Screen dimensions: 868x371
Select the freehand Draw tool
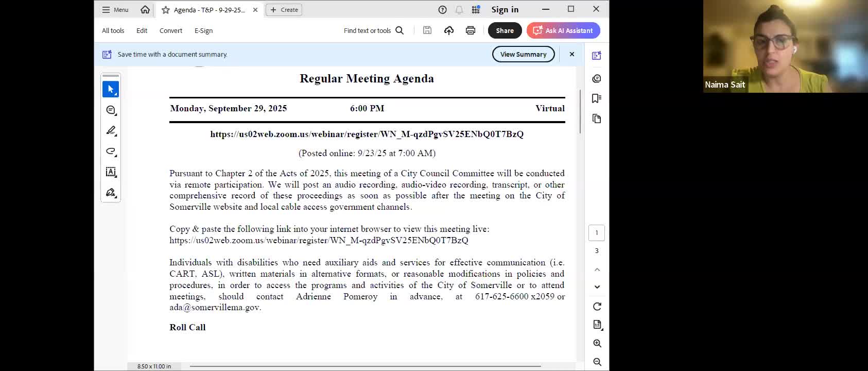[x=111, y=151]
